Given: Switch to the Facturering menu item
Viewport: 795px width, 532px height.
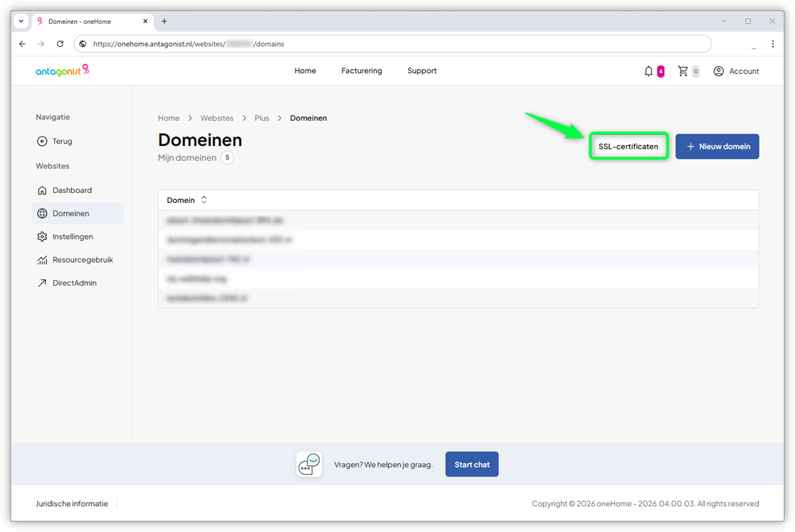Looking at the screenshot, I should coord(361,71).
